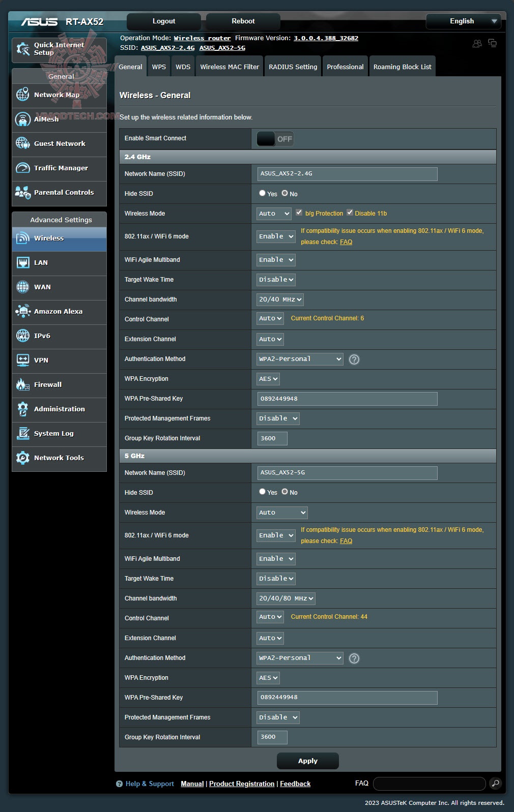Open the Network Tools gear icon
This screenshot has width=514, height=812.
(x=23, y=458)
